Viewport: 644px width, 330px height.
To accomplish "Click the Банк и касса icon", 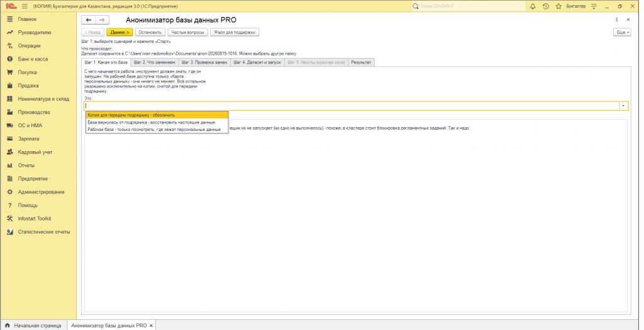I will tap(10, 59).
